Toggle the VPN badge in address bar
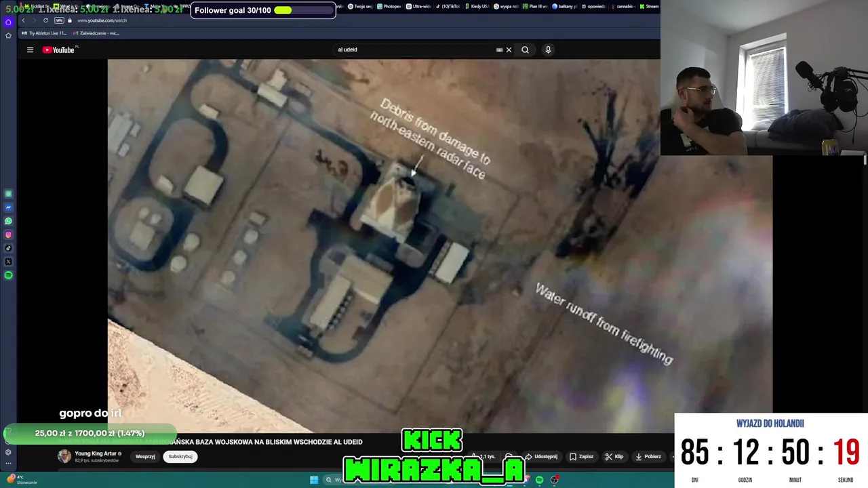The height and width of the screenshot is (488, 868). pos(59,20)
